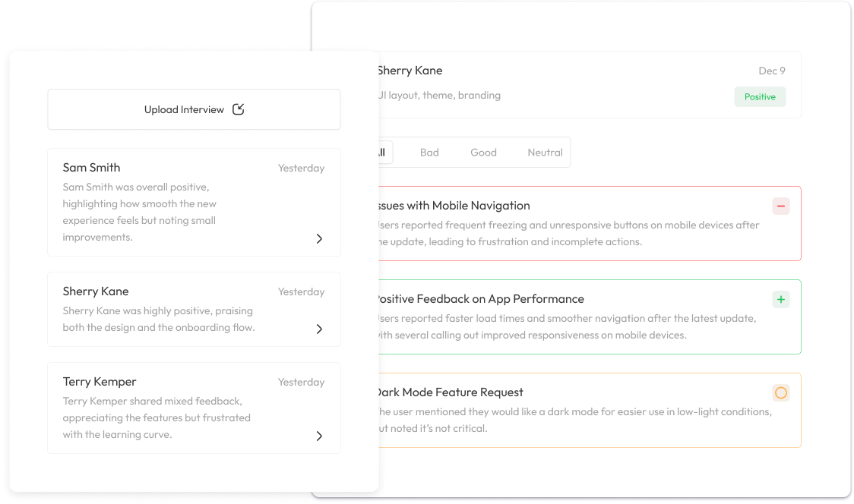Image resolution: width=854 pixels, height=504 pixels.
Task: Select Sam Smith's interview summary card
Action: click(x=194, y=202)
